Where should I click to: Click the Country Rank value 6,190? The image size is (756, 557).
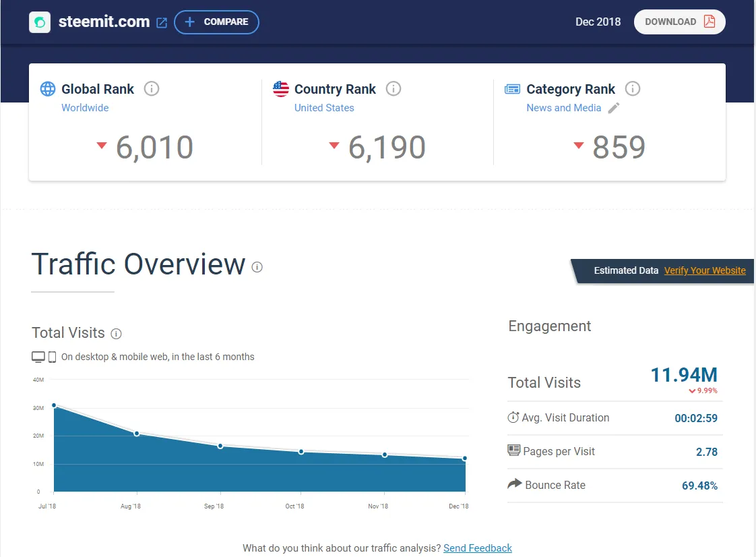[x=387, y=147]
